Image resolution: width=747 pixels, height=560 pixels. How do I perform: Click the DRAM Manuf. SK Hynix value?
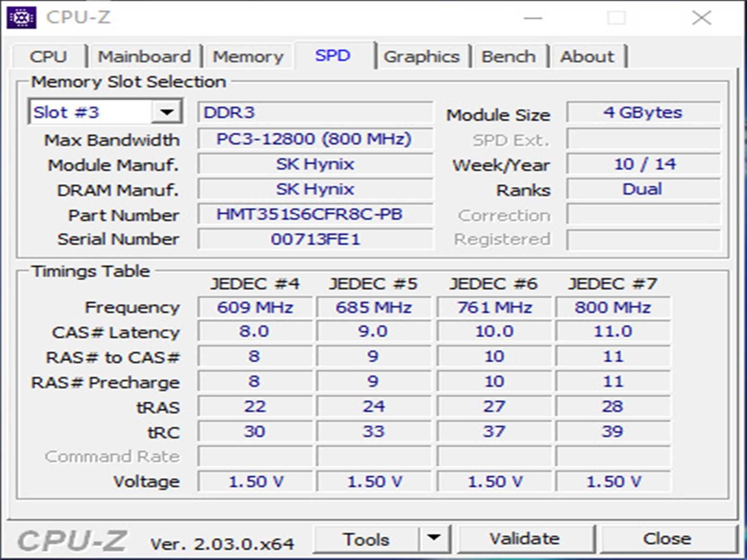(x=315, y=189)
